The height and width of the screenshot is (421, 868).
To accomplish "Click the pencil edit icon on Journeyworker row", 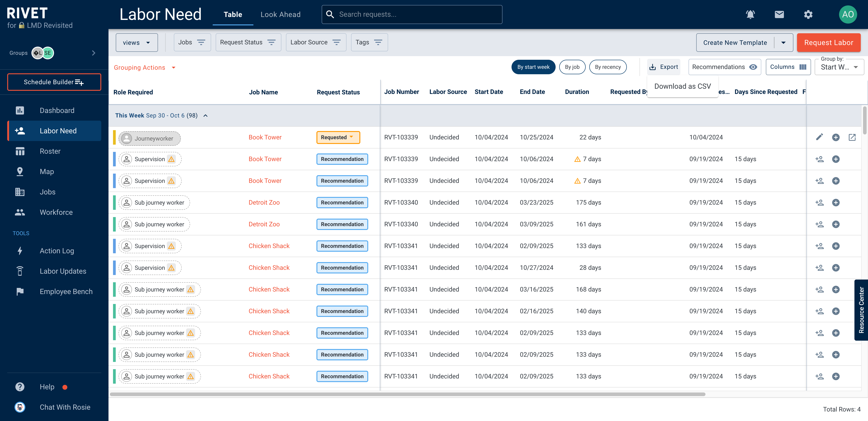I will point(819,137).
